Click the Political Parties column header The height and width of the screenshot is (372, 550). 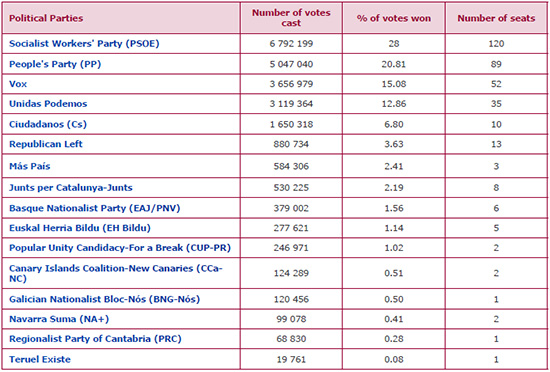pos(46,18)
